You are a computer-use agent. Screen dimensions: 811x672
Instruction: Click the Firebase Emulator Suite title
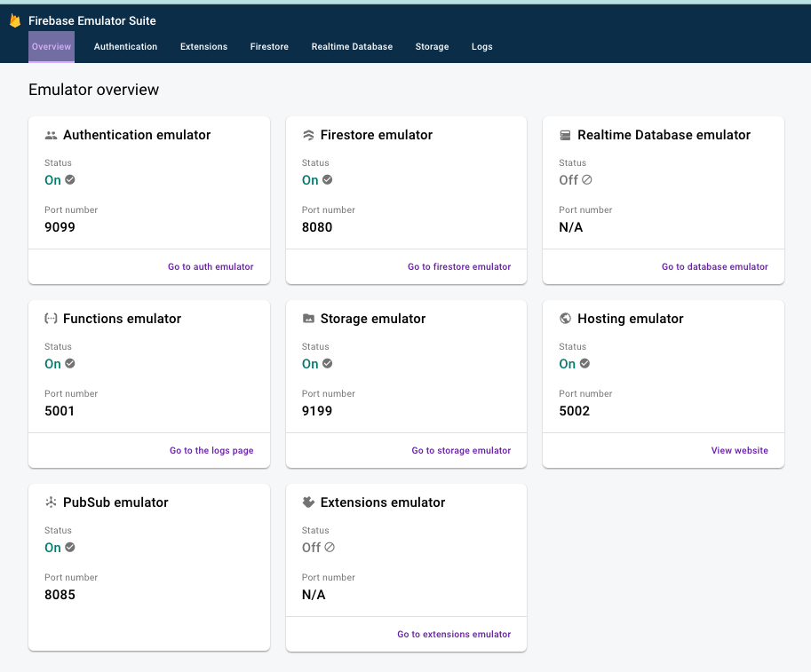point(92,20)
